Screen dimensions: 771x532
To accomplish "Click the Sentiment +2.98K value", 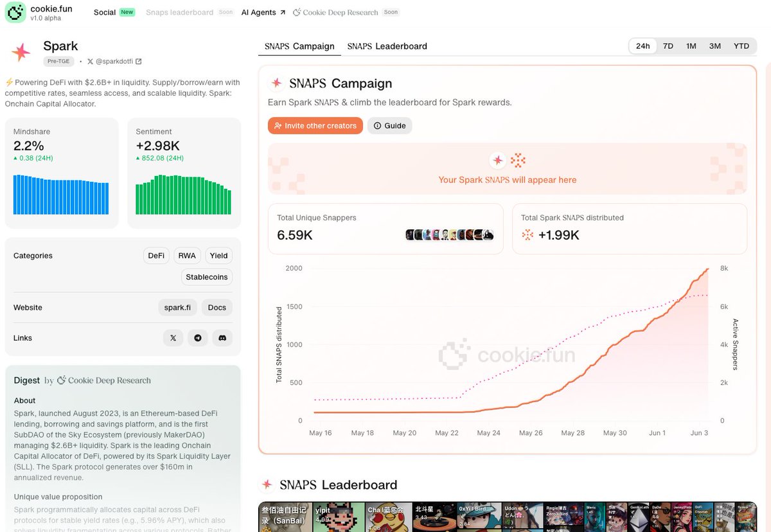I will coord(158,146).
